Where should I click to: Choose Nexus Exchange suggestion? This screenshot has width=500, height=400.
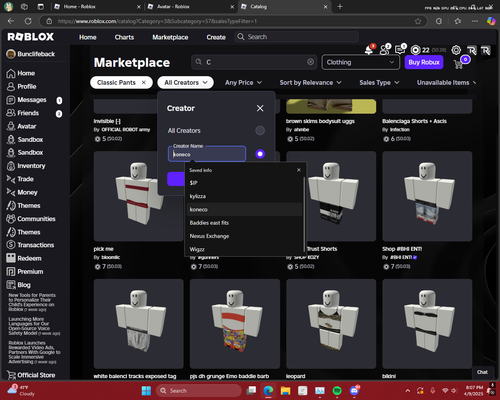click(245, 236)
